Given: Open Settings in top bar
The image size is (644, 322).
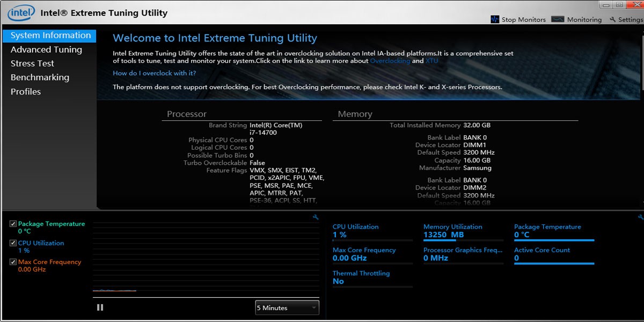Looking at the screenshot, I should tap(626, 19).
